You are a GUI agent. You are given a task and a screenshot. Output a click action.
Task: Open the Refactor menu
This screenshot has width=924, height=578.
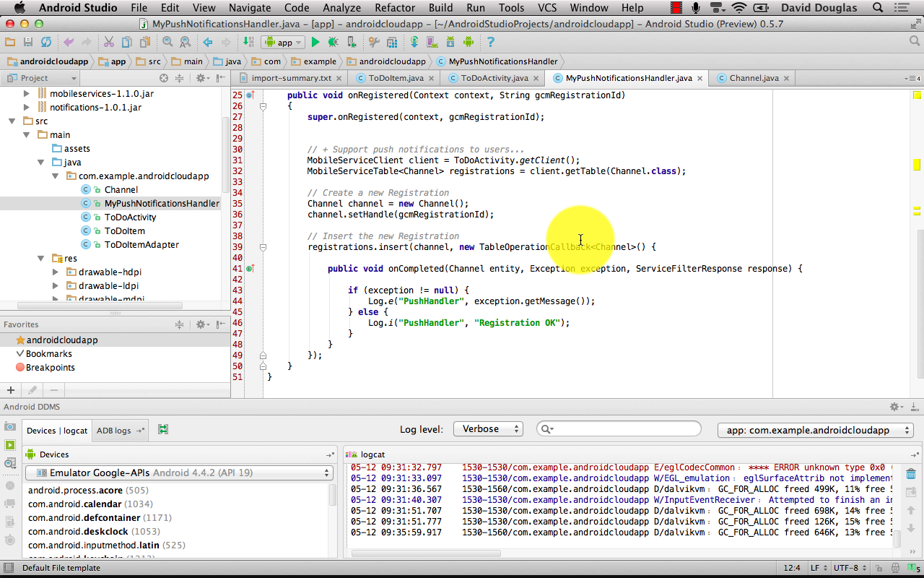coord(395,8)
